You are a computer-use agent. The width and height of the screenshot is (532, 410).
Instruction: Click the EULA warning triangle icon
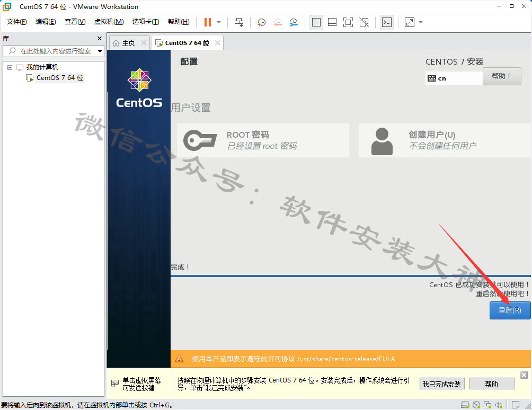point(179,359)
